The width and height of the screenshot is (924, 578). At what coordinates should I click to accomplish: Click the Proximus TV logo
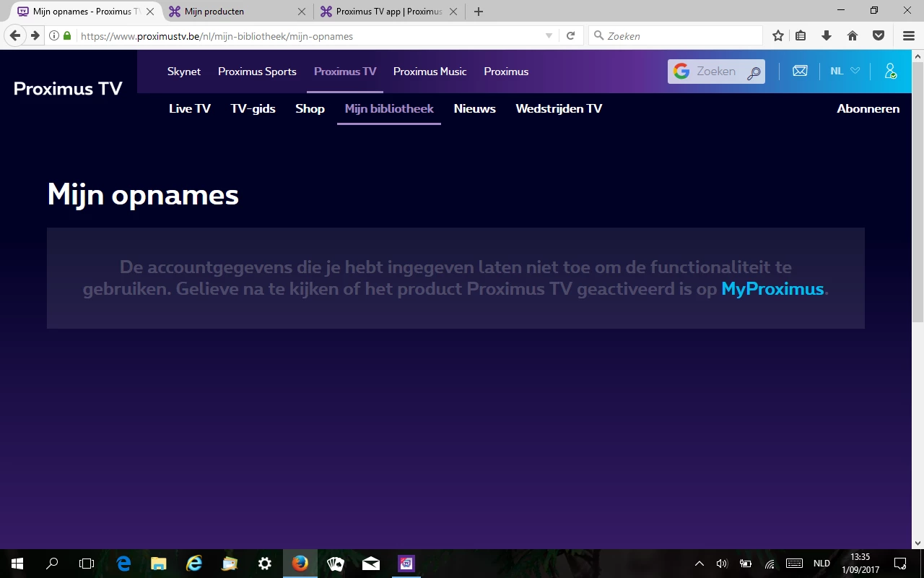click(68, 88)
